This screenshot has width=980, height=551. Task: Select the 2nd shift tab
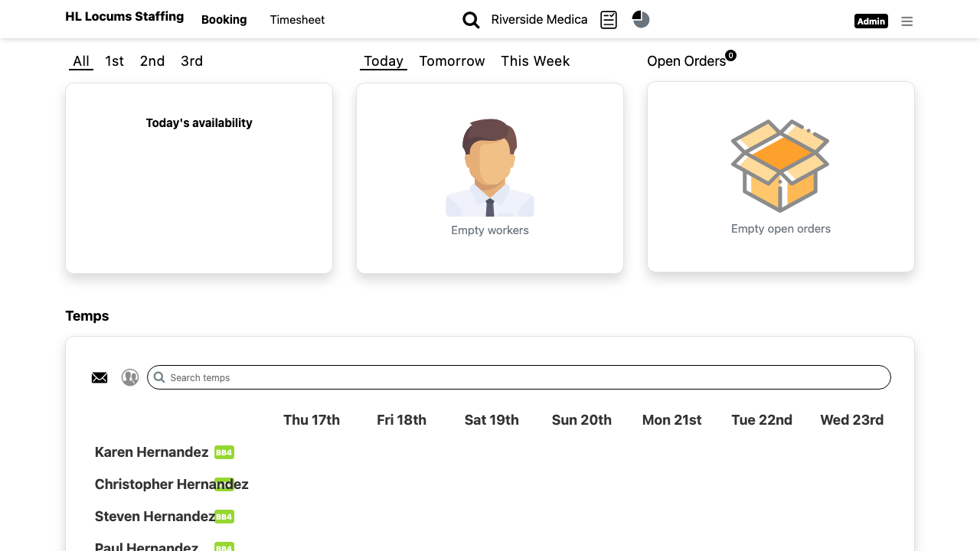click(x=152, y=61)
